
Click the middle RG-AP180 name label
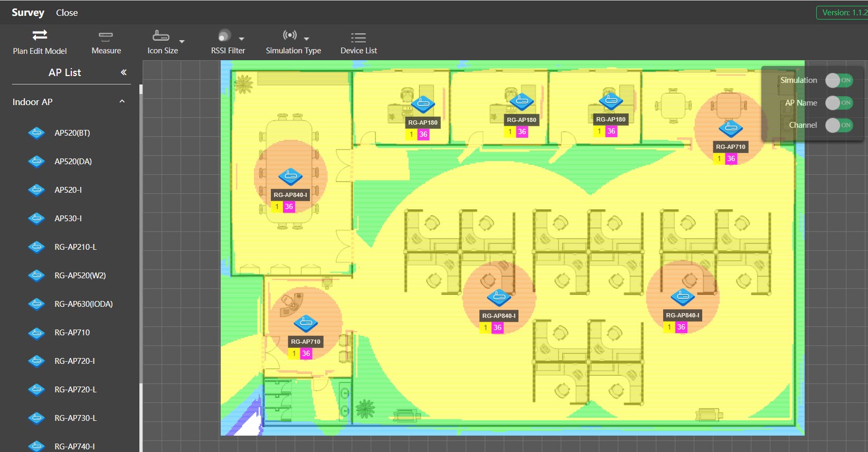tap(522, 120)
